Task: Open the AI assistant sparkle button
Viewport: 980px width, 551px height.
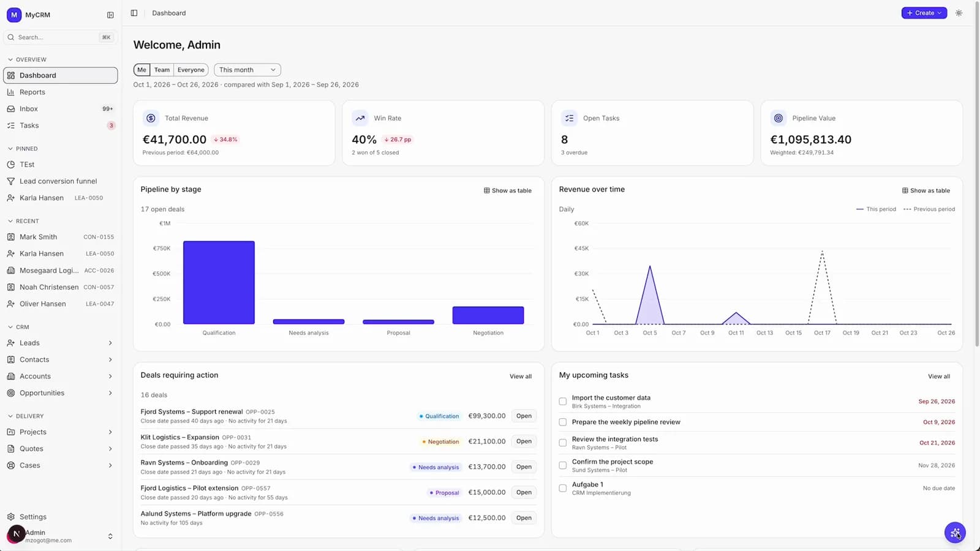Action: point(955,533)
